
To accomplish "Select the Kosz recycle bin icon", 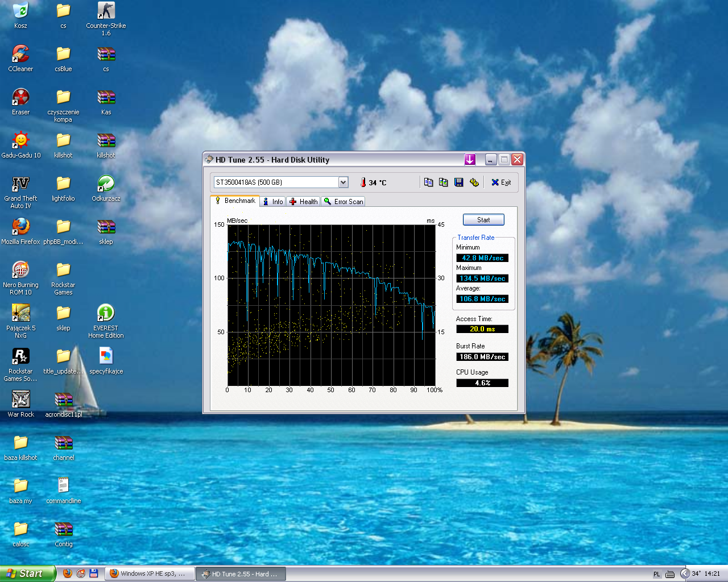I will [x=20, y=15].
